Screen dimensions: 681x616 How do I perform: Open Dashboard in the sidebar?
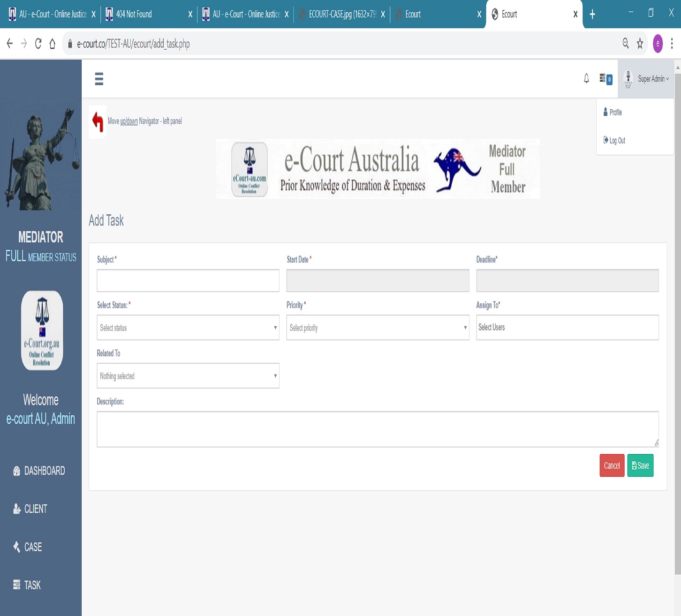point(44,471)
